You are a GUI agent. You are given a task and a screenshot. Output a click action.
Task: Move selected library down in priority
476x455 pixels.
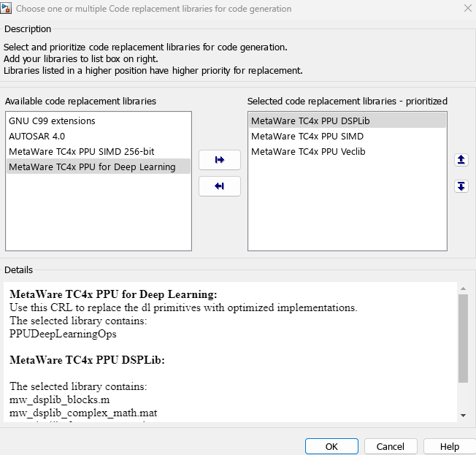(x=461, y=186)
